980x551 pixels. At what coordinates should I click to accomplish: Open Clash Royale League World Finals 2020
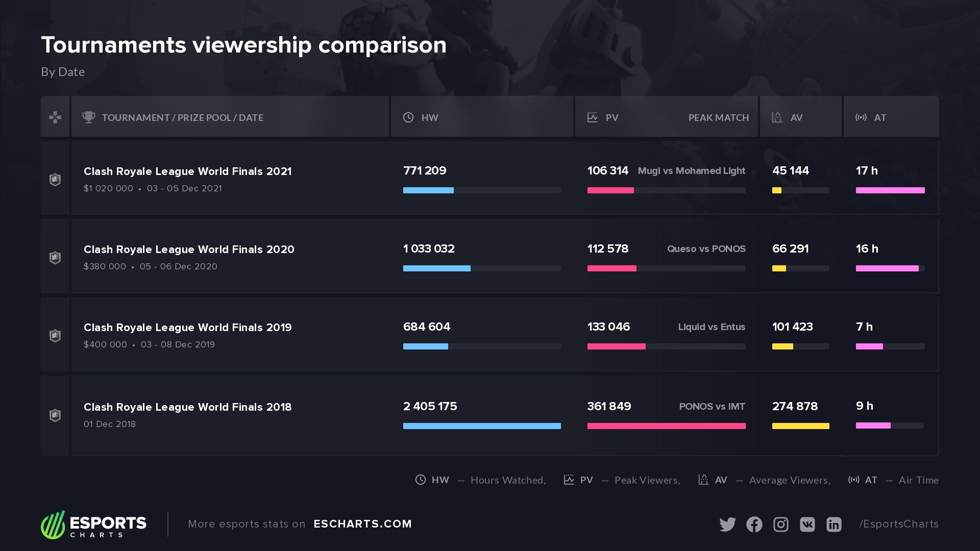(x=189, y=249)
